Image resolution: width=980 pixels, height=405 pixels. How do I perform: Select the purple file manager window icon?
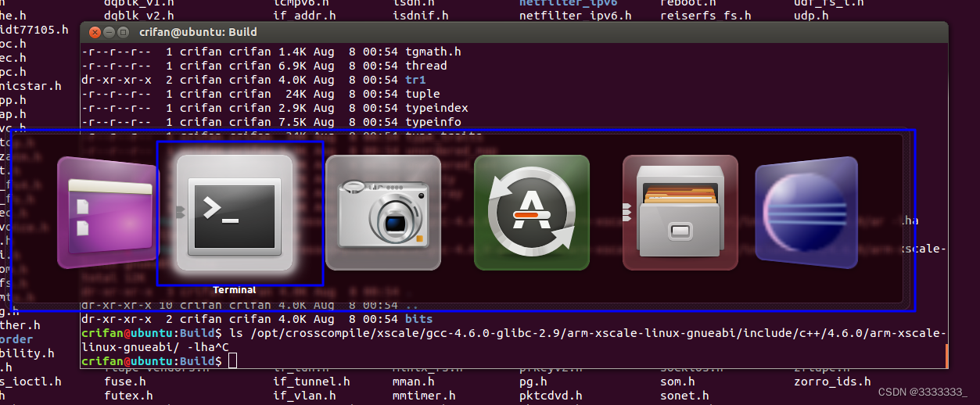(108, 212)
